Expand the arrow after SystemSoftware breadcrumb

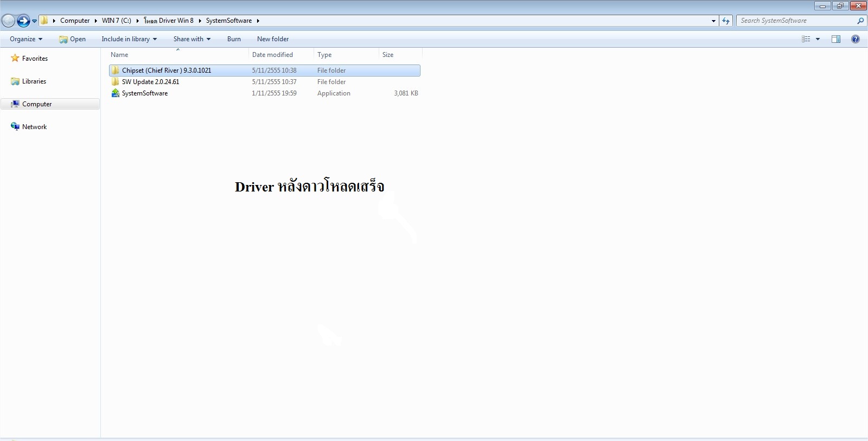coord(258,21)
